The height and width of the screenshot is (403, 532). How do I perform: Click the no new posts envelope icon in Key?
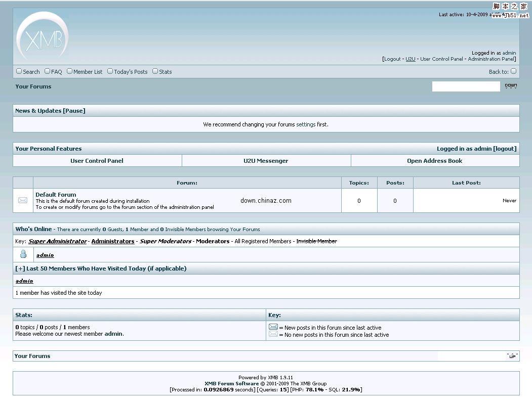point(273,334)
